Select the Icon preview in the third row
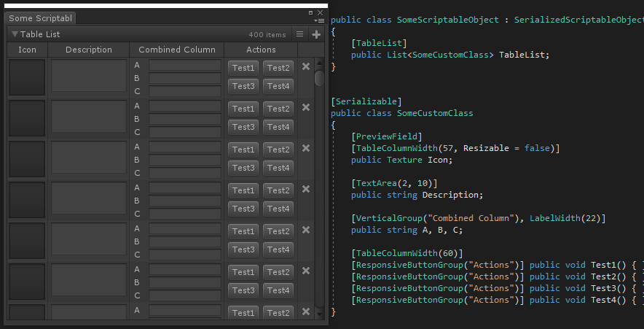644x329 pixels. tap(27, 158)
